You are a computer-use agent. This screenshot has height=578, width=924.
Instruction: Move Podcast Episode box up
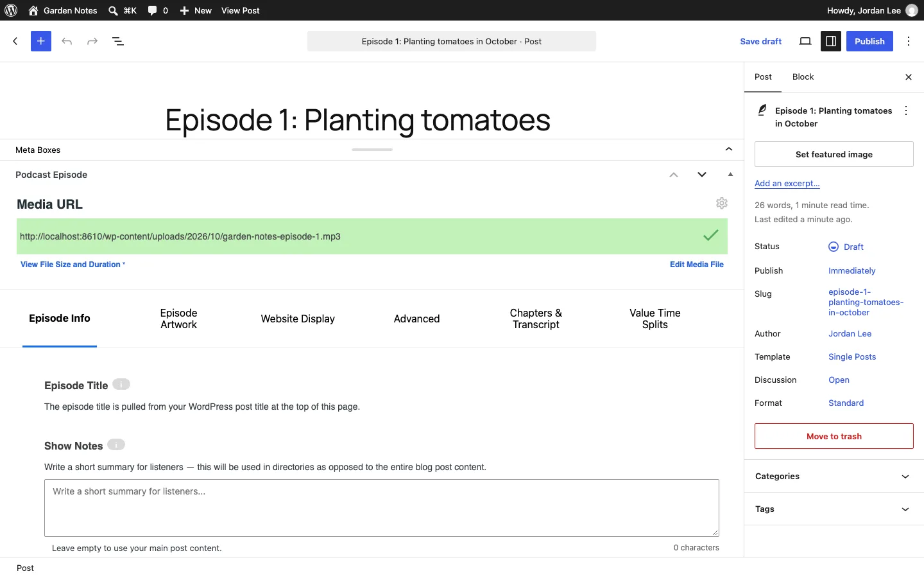click(x=674, y=175)
